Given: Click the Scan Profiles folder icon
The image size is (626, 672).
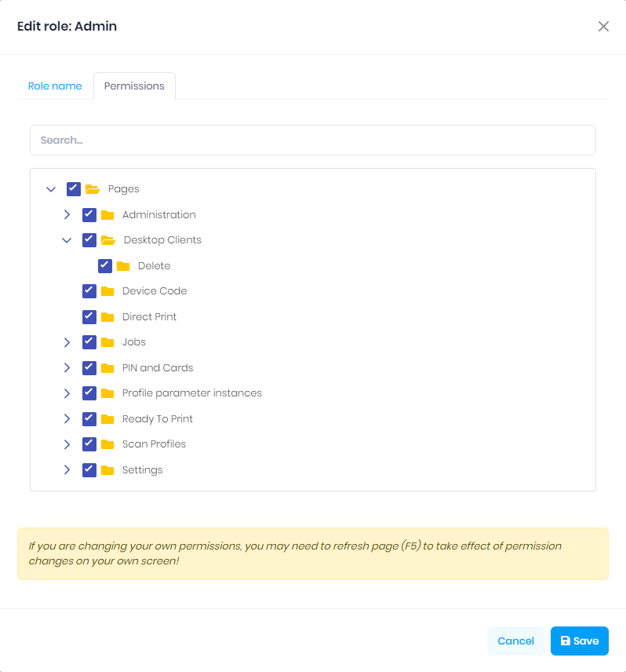Looking at the screenshot, I should [x=107, y=444].
